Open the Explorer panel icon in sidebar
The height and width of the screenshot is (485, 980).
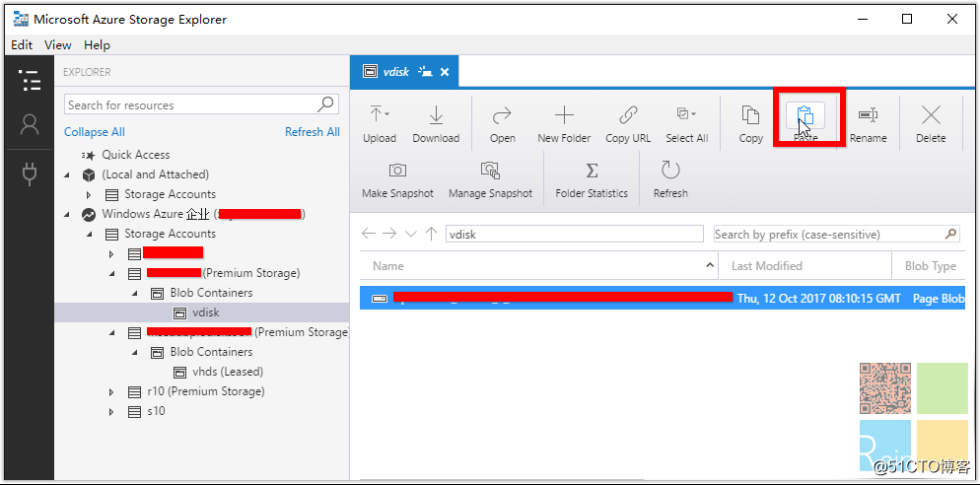(x=30, y=81)
